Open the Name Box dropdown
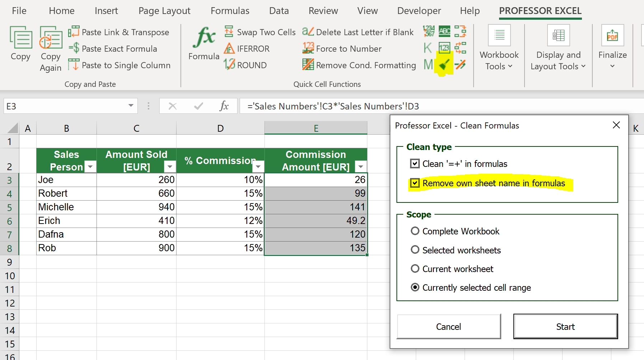644x360 pixels. (130, 106)
